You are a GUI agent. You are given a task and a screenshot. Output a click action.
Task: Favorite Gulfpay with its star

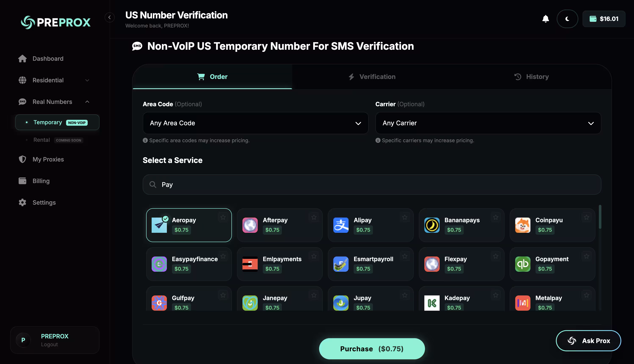[223, 295]
